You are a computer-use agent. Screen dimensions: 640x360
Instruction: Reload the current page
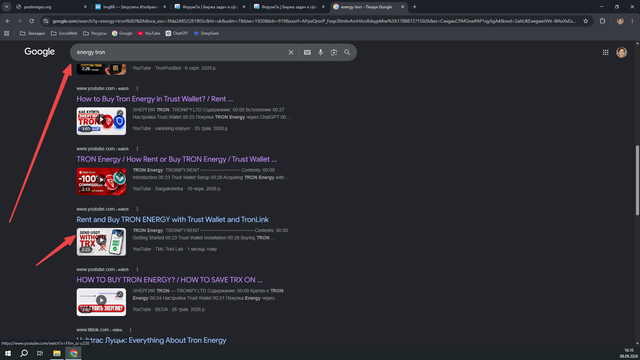tap(31, 21)
